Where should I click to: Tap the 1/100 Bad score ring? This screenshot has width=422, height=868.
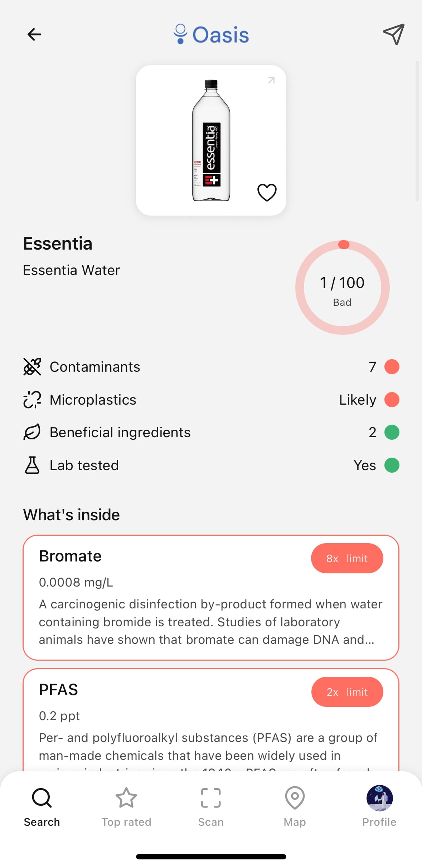(342, 288)
